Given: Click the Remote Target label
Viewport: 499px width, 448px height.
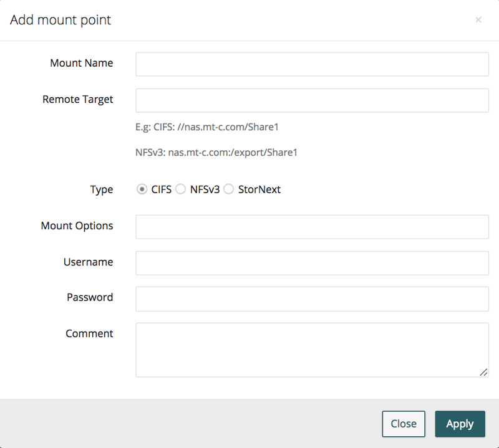Looking at the screenshot, I should (77, 99).
